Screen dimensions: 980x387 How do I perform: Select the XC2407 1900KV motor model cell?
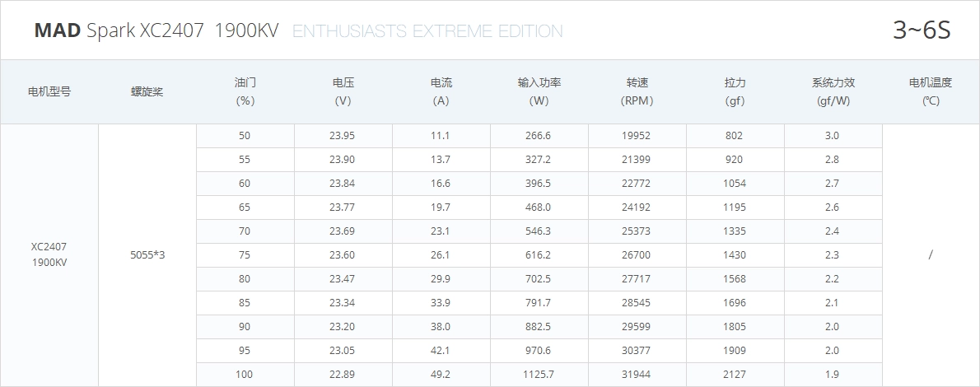[49, 254]
